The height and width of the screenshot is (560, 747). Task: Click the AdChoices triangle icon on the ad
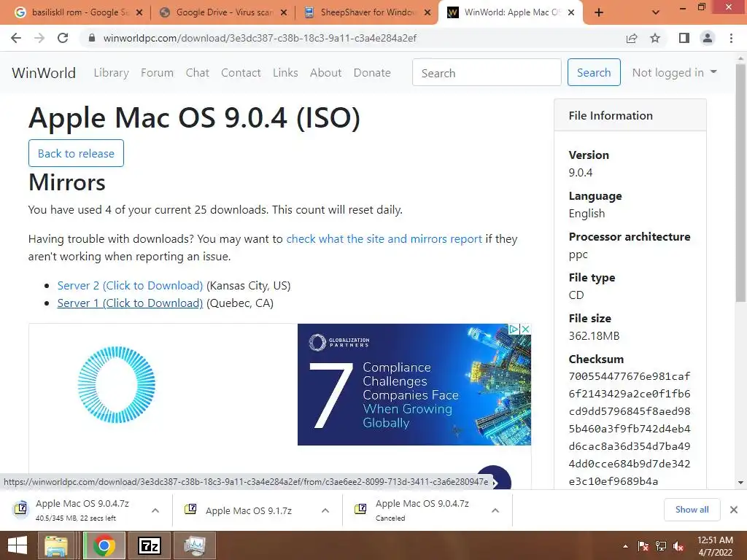click(514, 329)
